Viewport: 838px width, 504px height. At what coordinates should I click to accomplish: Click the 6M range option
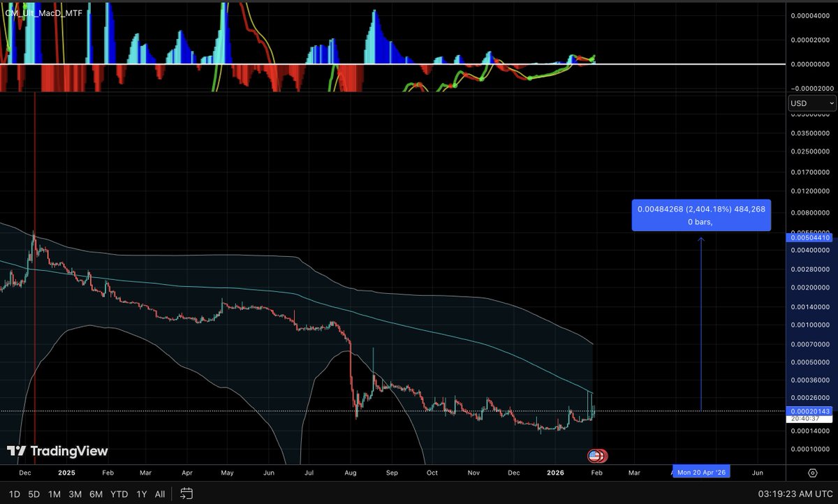(96, 494)
